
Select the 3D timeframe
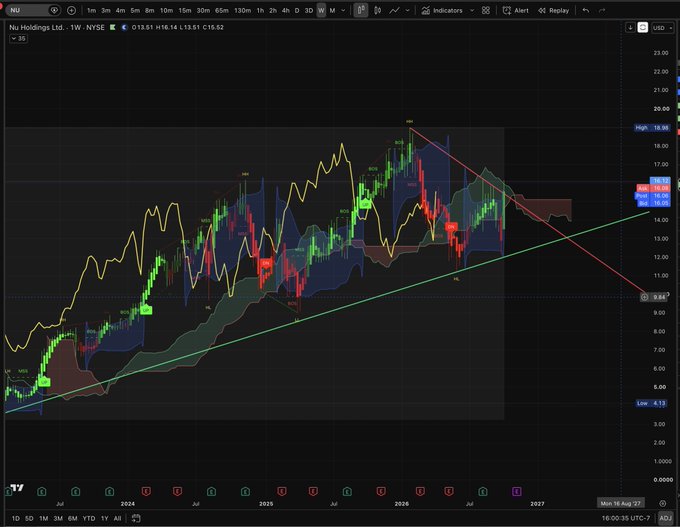[309, 10]
